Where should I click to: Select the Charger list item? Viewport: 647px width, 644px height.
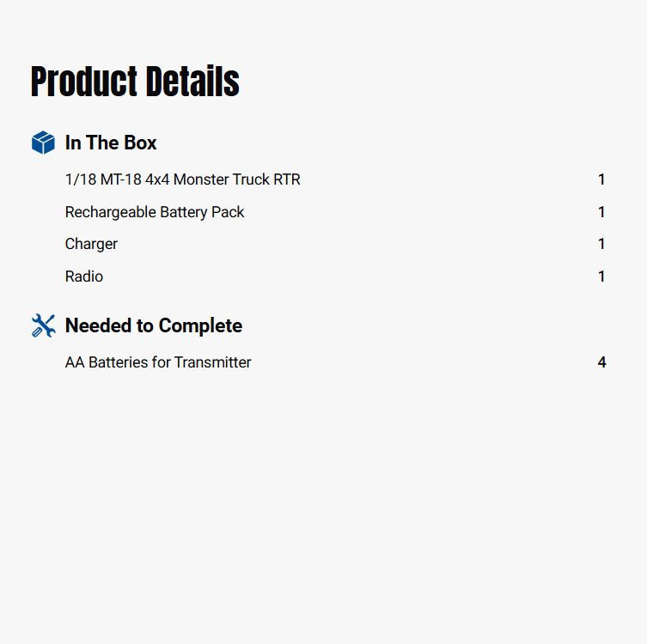click(91, 244)
